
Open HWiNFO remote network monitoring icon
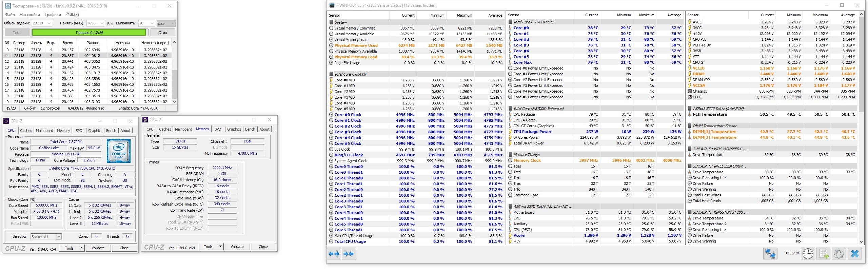[x=770, y=254]
